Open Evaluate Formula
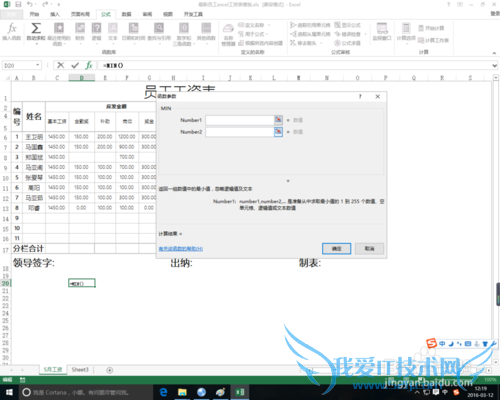Viewport: 500px width, 400px height. pos(347,43)
